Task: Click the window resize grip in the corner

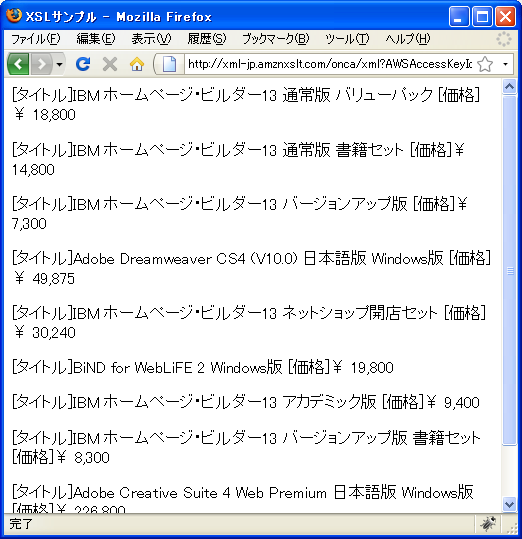Action: pos(511,527)
